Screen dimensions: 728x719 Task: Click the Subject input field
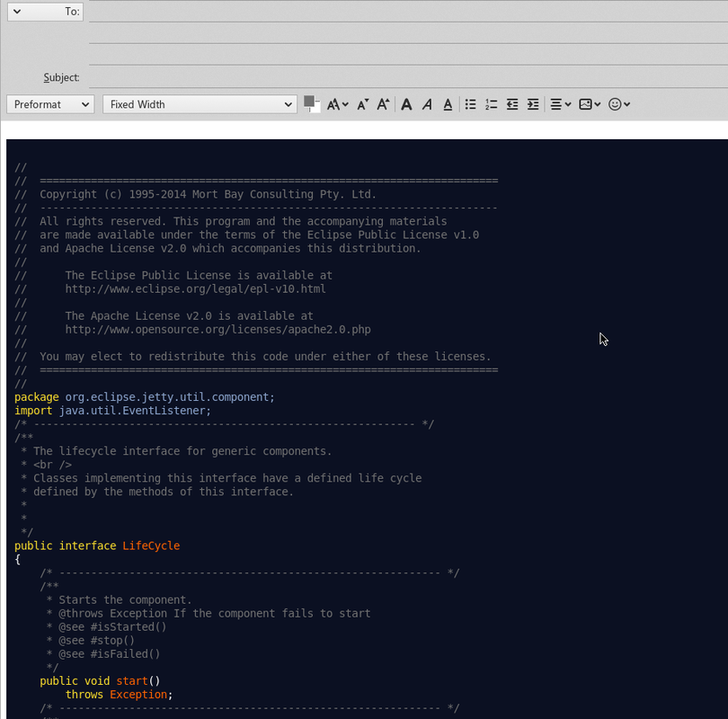(409, 77)
